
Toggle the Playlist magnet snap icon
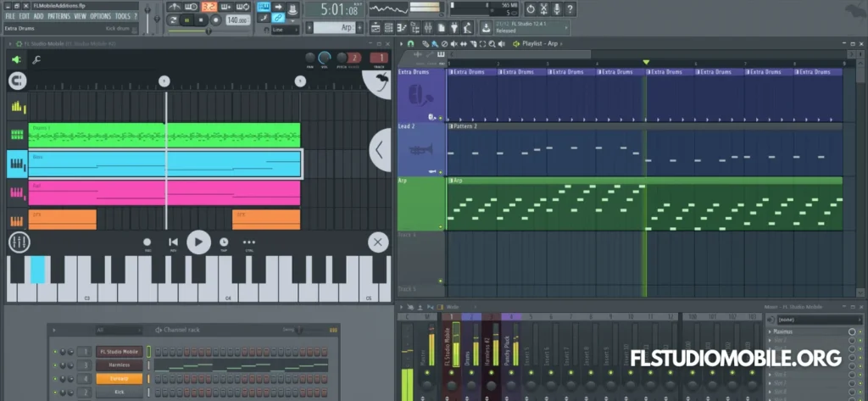click(410, 44)
